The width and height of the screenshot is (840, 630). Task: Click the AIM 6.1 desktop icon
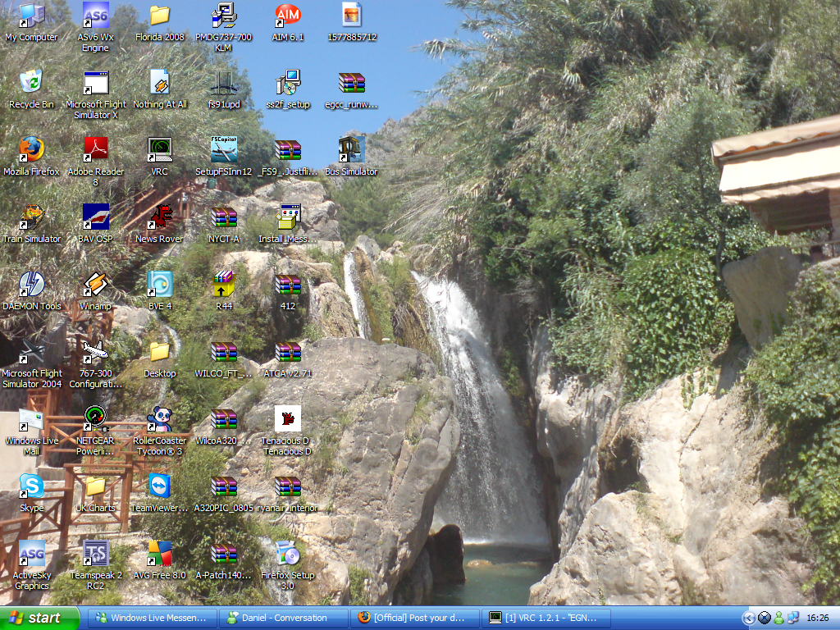coord(288,16)
